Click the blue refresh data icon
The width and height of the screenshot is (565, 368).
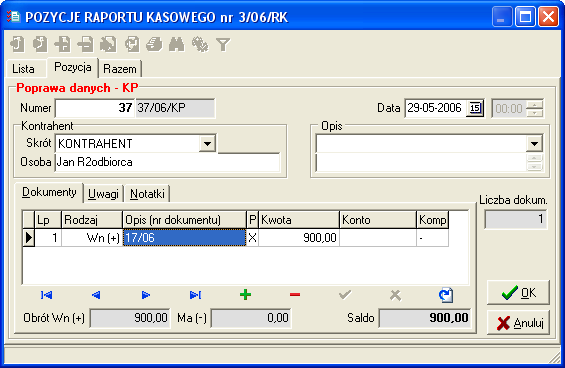click(x=446, y=295)
